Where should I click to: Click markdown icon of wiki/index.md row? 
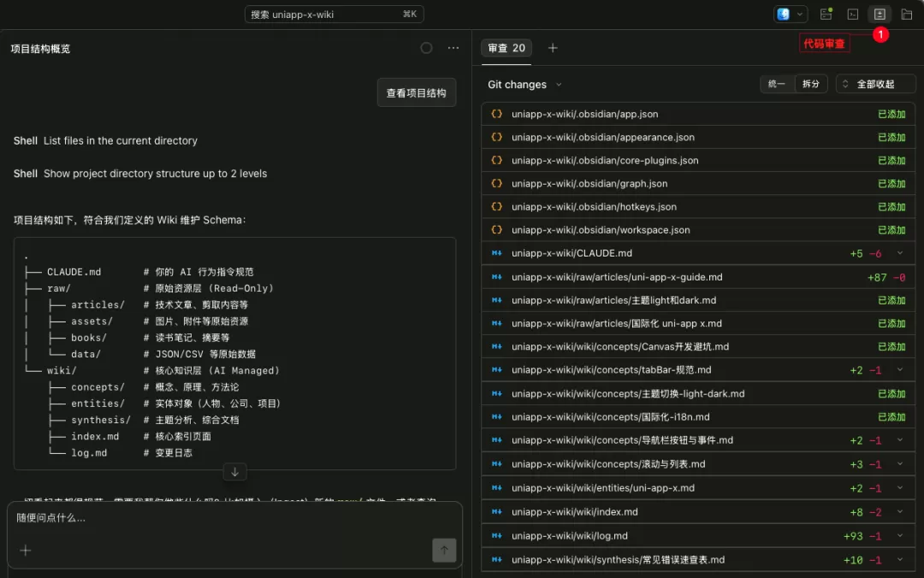click(x=497, y=512)
